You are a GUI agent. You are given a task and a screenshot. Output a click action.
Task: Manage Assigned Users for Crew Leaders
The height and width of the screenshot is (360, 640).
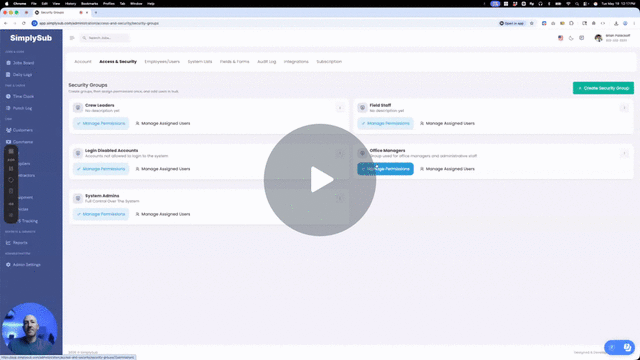(x=163, y=123)
